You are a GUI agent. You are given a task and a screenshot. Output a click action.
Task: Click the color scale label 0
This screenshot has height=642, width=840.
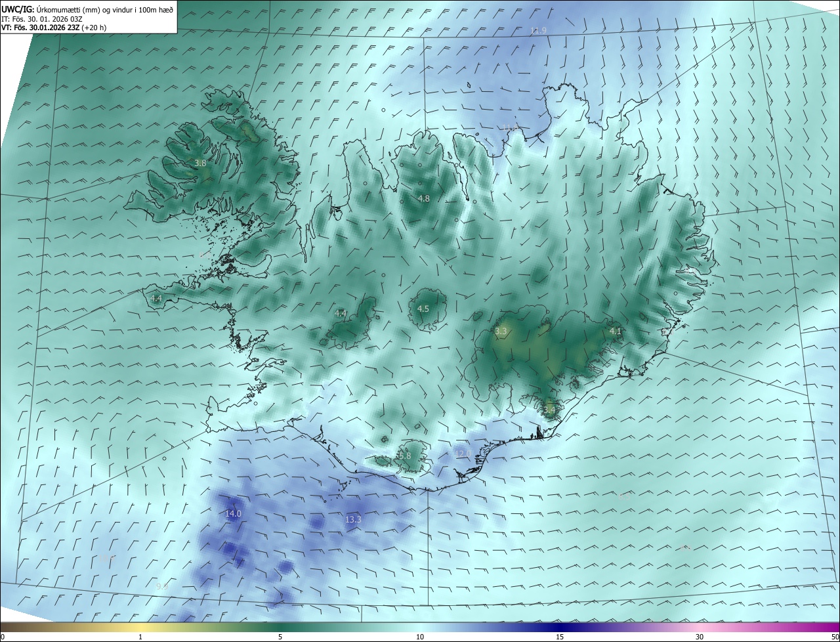pos(3,637)
